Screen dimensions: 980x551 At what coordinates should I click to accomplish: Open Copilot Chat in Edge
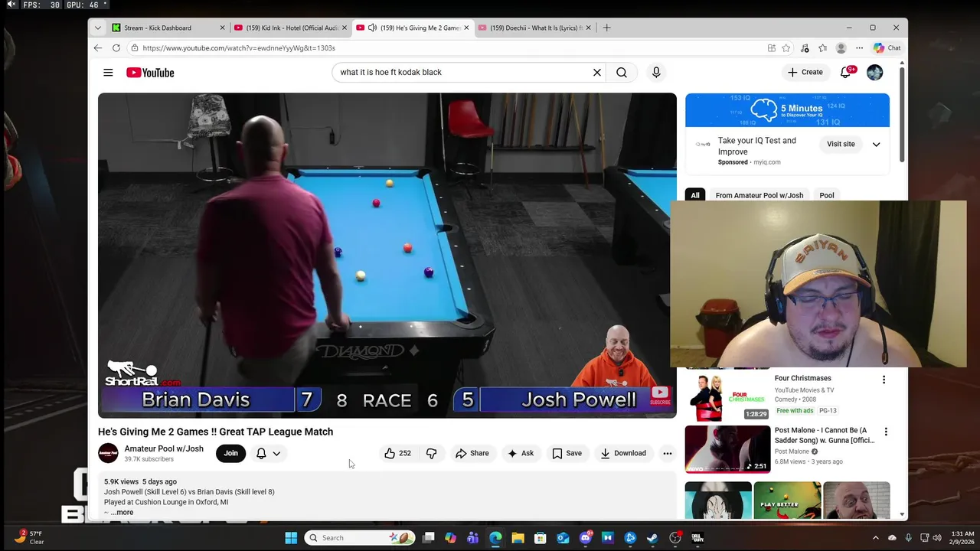tap(887, 47)
